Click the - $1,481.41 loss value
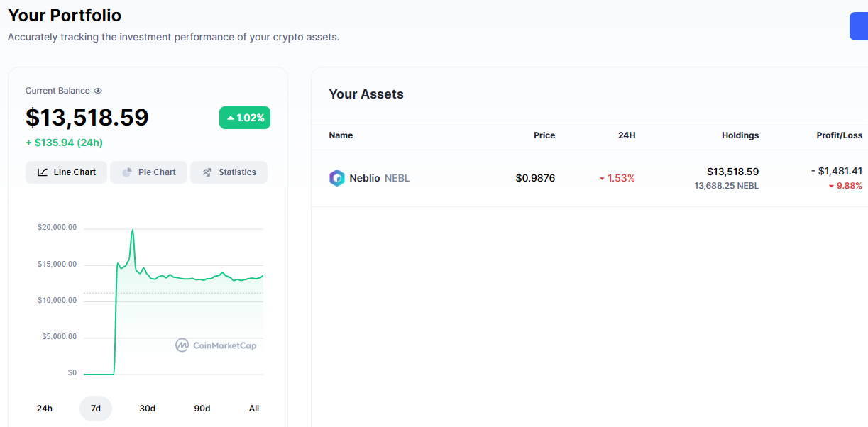This screenshot has width=868, height=427. [837, 171]
